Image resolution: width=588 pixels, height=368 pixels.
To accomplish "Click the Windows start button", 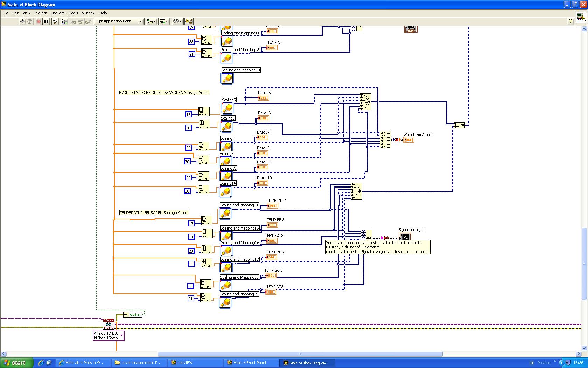I will tap(16, 363).
